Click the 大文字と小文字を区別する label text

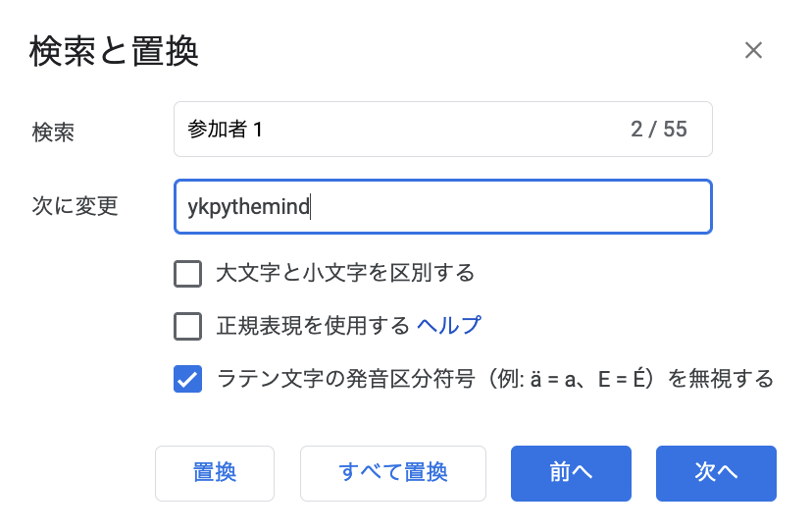click(x=345, y=273)
